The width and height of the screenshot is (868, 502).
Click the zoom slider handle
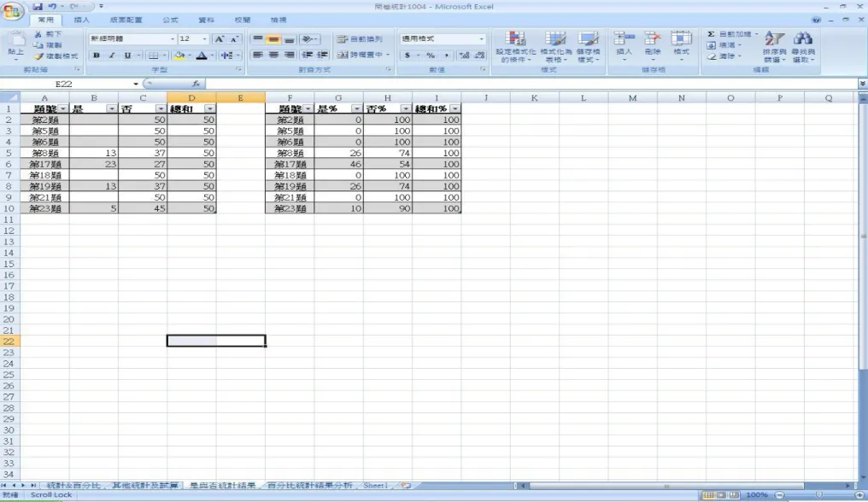(x=818, y=495)
